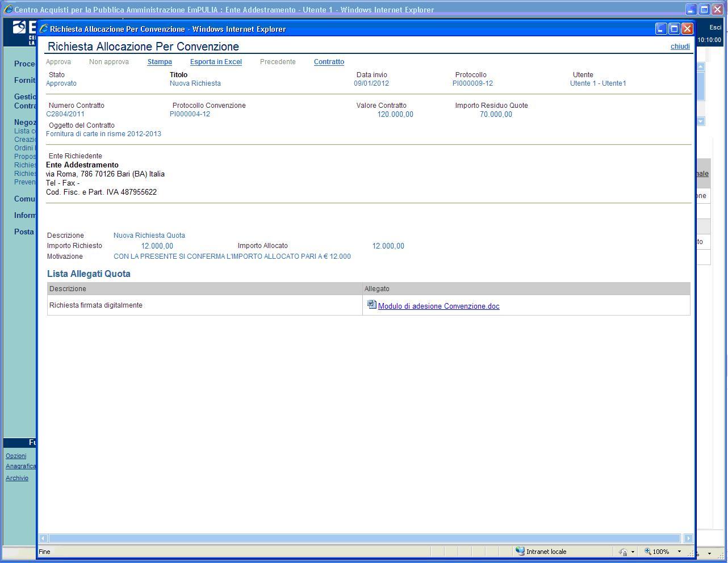Click the zoom magnifier icon in status bar
The width and height of the screenshot is (728, 563).
[x=647, y=551]
